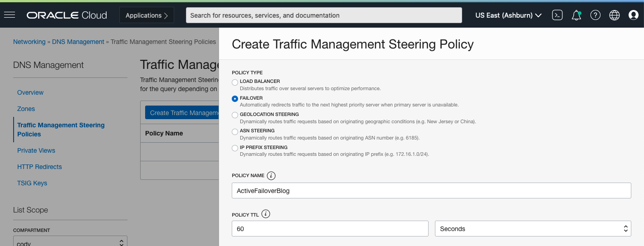Click the Applications button in header
This screenshot has height=246, width=644.
(146, 15)
